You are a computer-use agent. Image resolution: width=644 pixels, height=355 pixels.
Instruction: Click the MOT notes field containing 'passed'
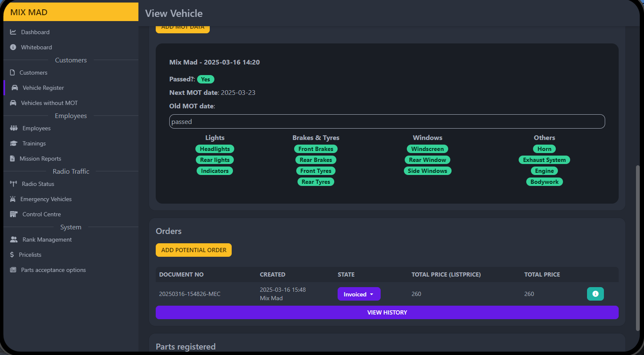(387, 121)
